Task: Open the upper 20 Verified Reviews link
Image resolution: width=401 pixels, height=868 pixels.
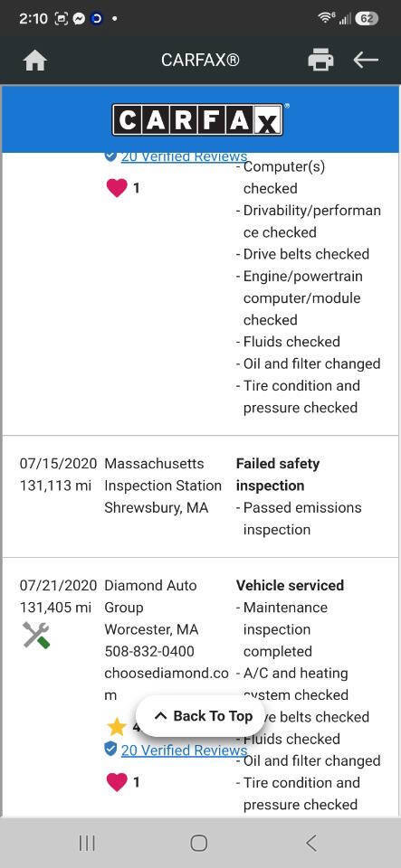Action: (x=184, y=156)
